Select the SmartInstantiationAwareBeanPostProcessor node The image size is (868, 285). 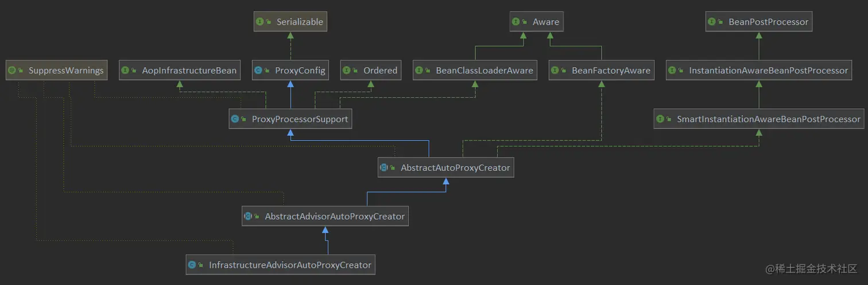(759, 119)
